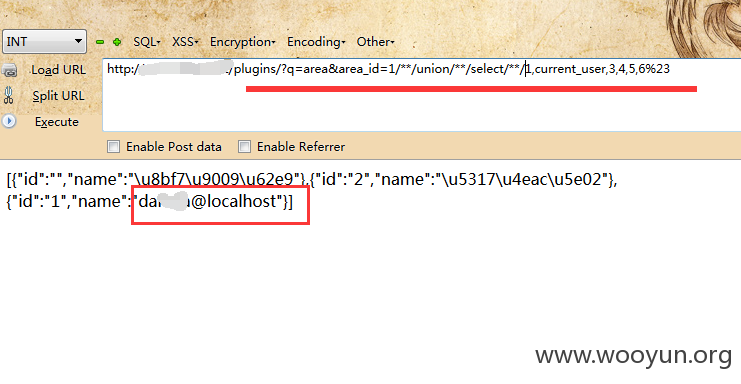Open the XSS menu
741x384 pixels.
click(185, 42)
